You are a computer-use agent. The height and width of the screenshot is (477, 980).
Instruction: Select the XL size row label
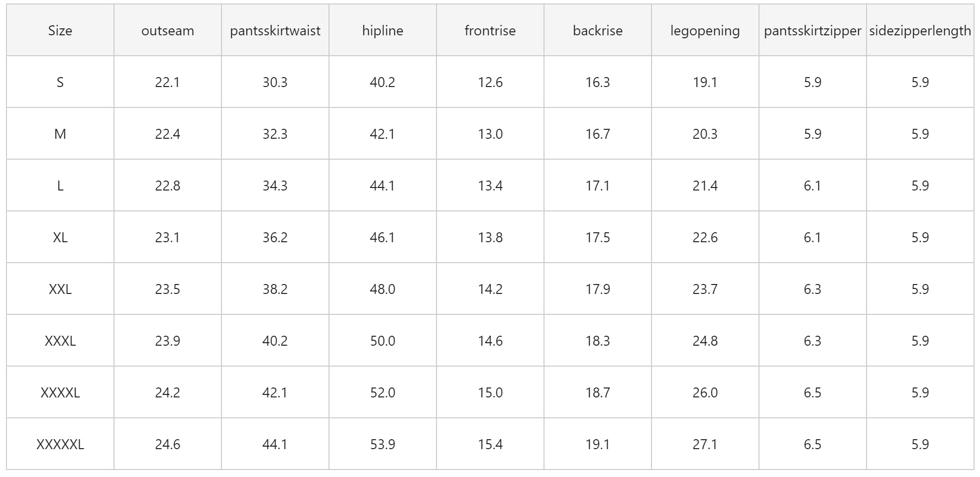click(x=60, y=238)
